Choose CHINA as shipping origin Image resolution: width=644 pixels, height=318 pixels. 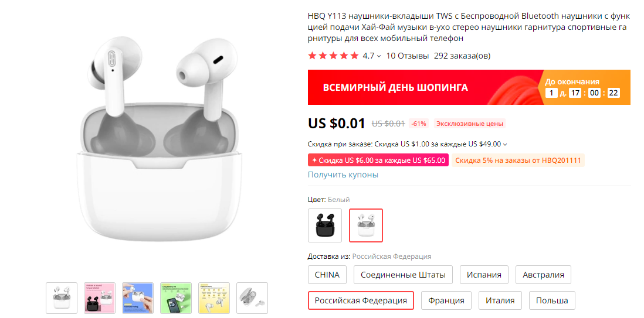tap(327, 275)
